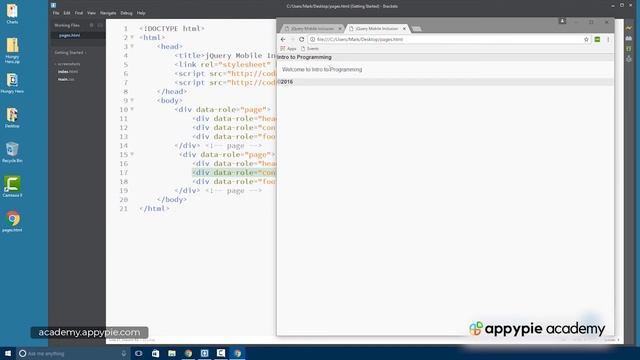Click the split view icon beside Working Files
Screen dimensions: 640x360
(x=100, y=25)
